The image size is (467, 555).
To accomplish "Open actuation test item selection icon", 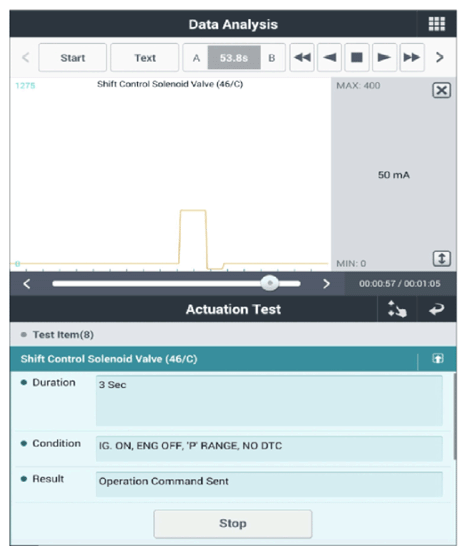I will pos(397,309).
